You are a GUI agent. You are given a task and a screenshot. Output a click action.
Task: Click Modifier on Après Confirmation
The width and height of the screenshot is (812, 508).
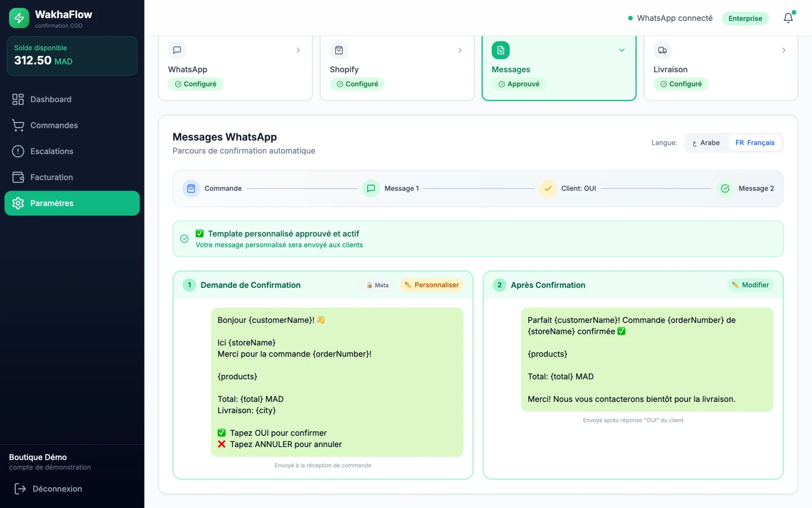[x=751, y=285]
